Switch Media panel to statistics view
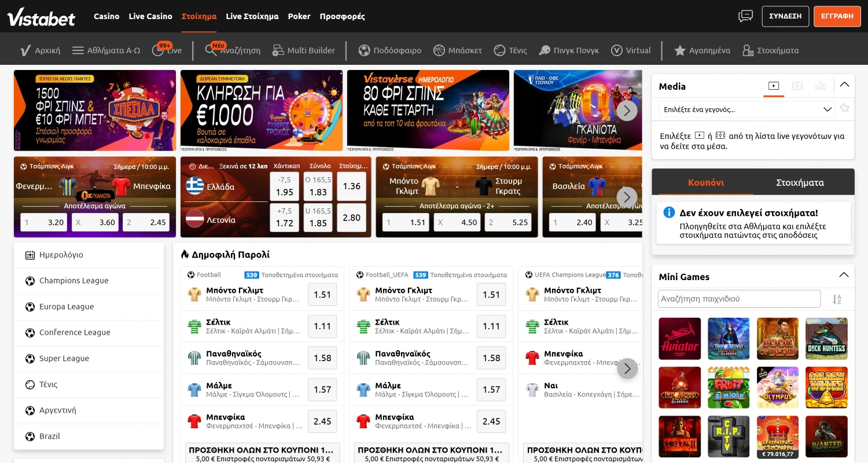 coord(821,86)
